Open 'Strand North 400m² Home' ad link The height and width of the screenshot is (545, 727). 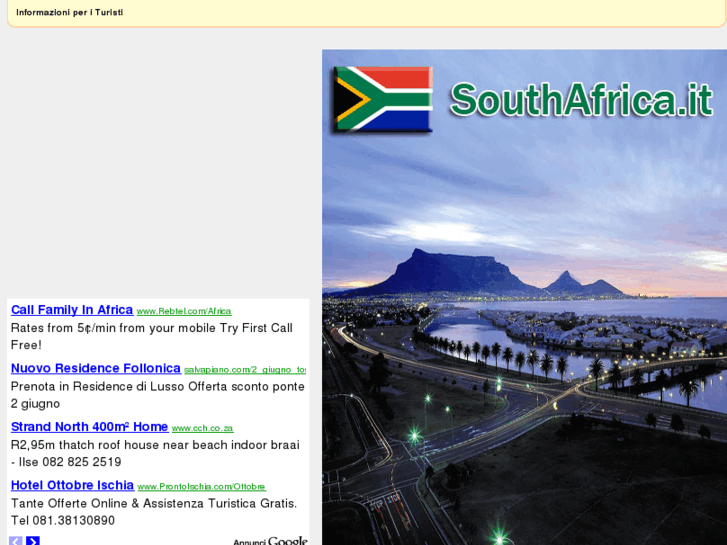click(89, 427)
